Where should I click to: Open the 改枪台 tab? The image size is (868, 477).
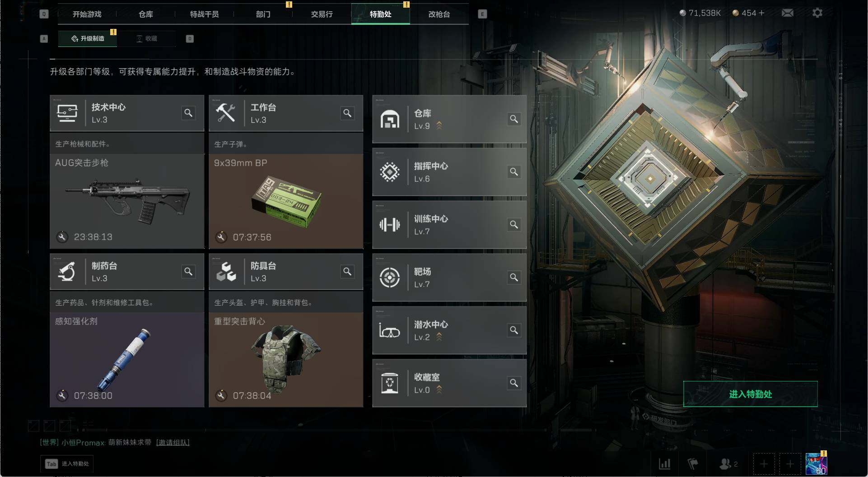(x=439, y=14)
